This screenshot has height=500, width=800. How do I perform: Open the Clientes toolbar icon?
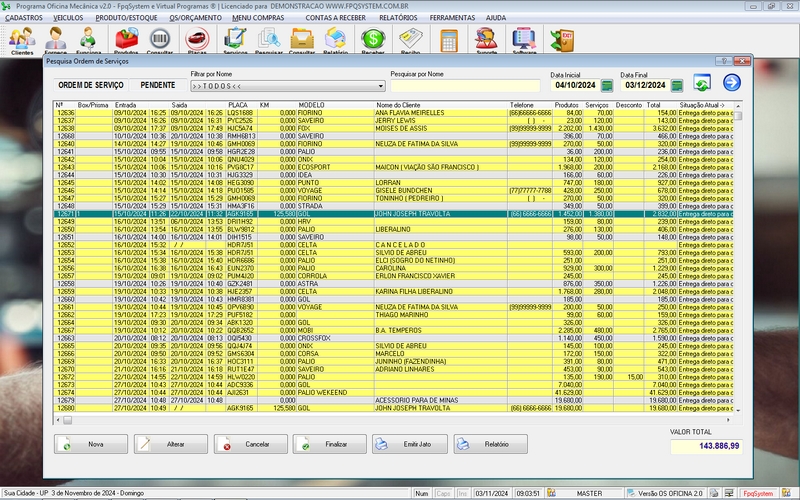pos(21,40)
